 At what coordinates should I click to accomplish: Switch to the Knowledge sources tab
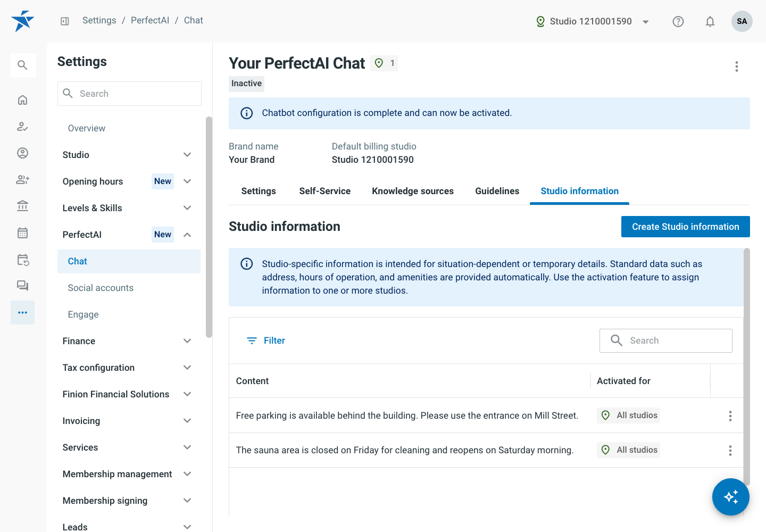pos(413,191)
